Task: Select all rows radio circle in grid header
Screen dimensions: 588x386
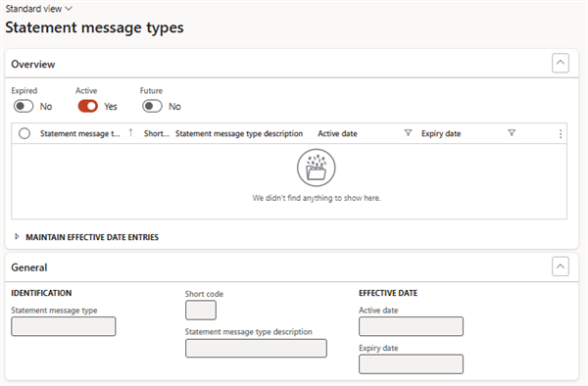Action: (x=24, y=133)
